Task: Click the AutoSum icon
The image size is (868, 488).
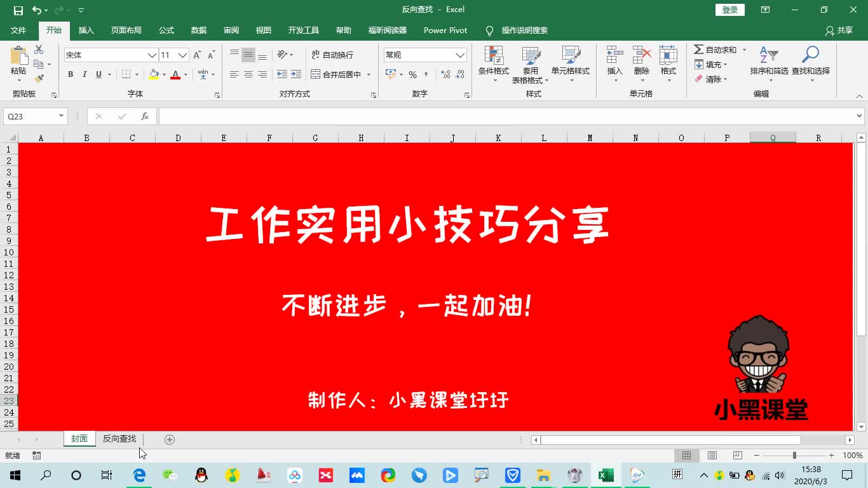Action: pos(700,50)
